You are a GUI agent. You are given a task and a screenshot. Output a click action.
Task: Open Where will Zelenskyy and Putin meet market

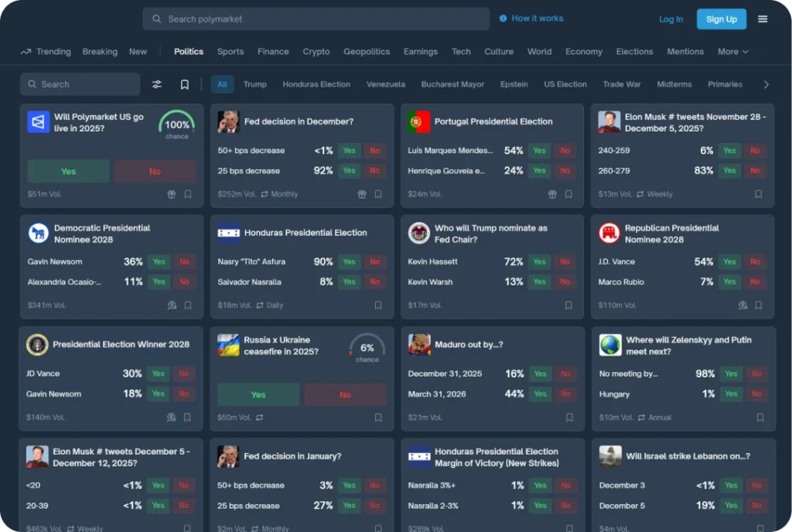click(688, 346)
